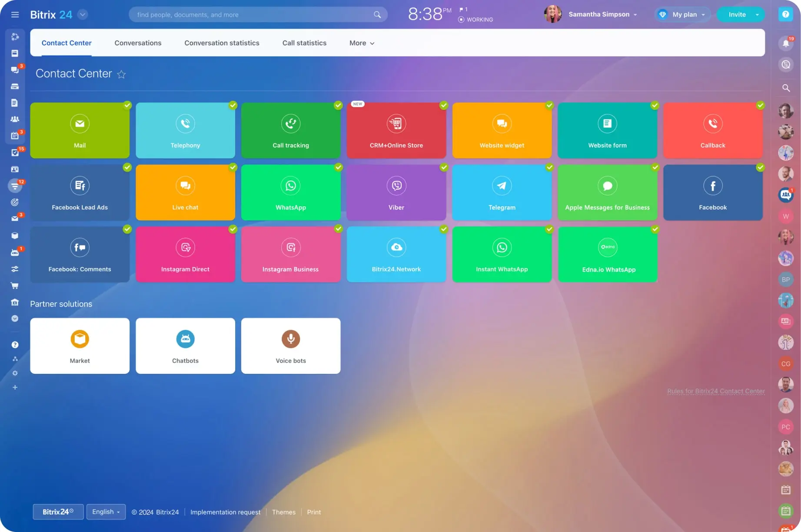The image size is (801, 532).
Task: Open the Calendar icon with 3 badge
Action: coord(15,136)
